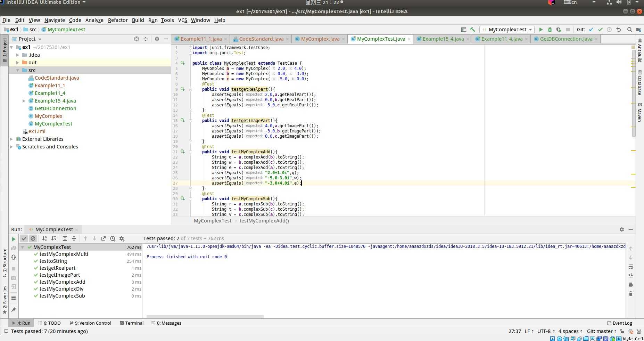Image resolution: width=644 pixels, height=341 pixels.
Task: Open test history clock icon
Action: click(113, 238)
